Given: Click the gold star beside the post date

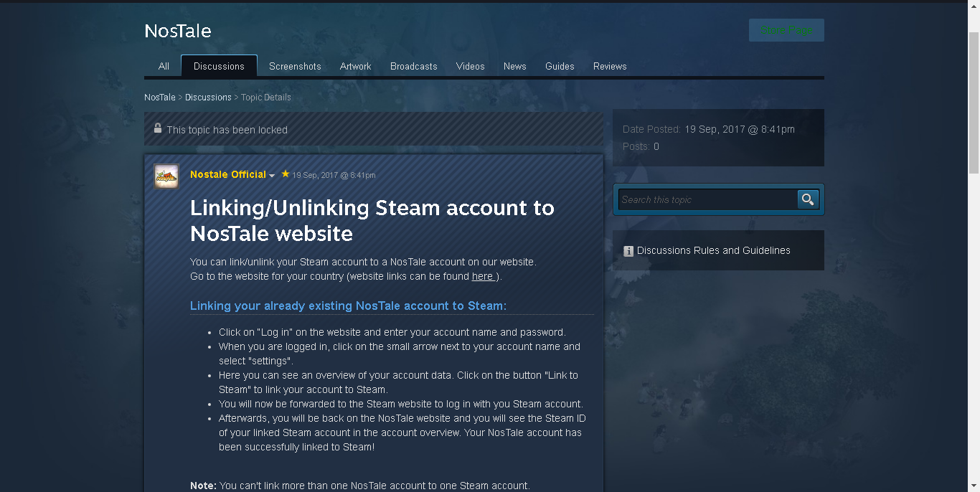Looking at the screenshot, I should tap(286, 174).
